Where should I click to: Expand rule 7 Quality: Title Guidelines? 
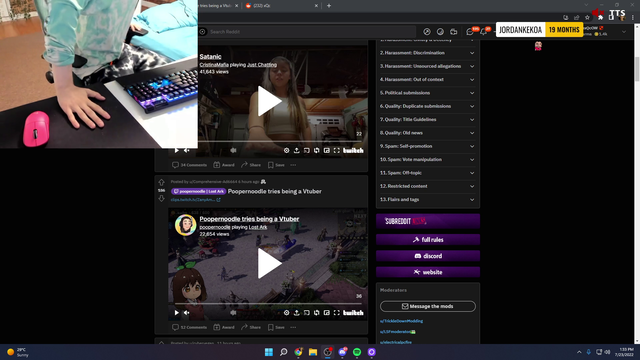427,120
